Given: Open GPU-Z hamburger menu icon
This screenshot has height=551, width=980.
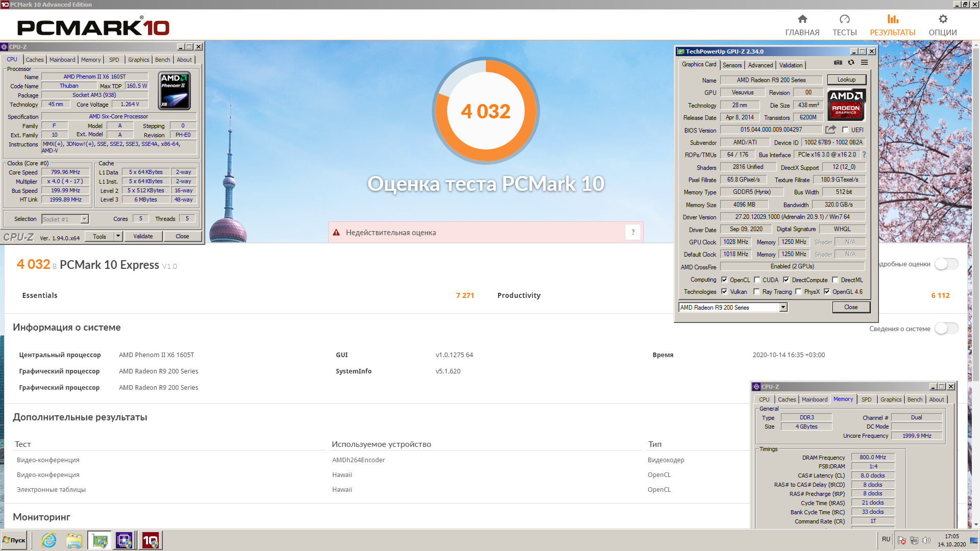Looking at the screenshot, I should 864,62.
